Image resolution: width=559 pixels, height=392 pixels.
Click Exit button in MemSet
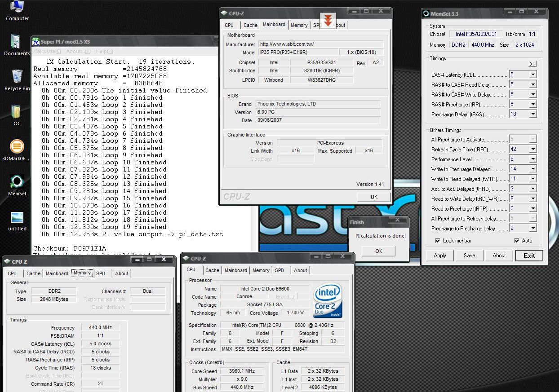[529, 255]
